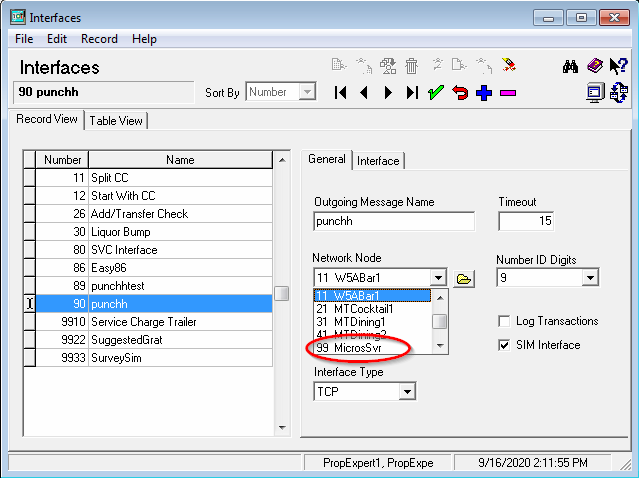Open the binoculars search tool
Screen dimensions: 639x478
(571, 66)
